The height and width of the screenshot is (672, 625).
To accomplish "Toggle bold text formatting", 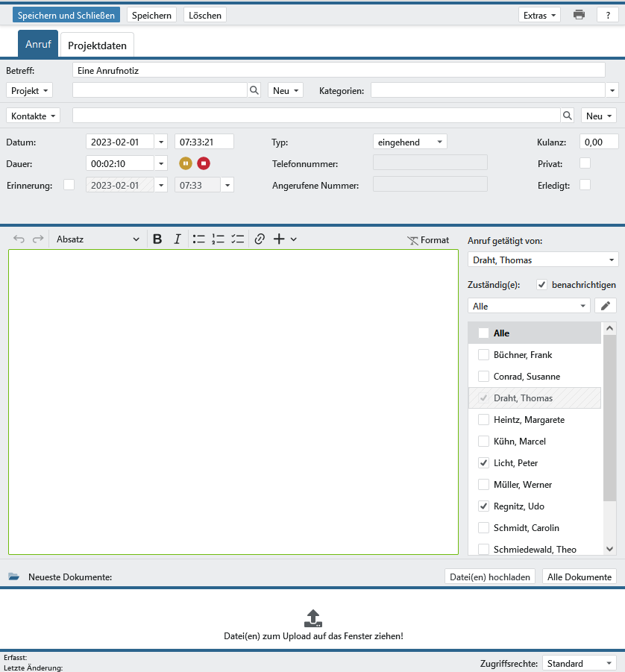I will 157,239.
